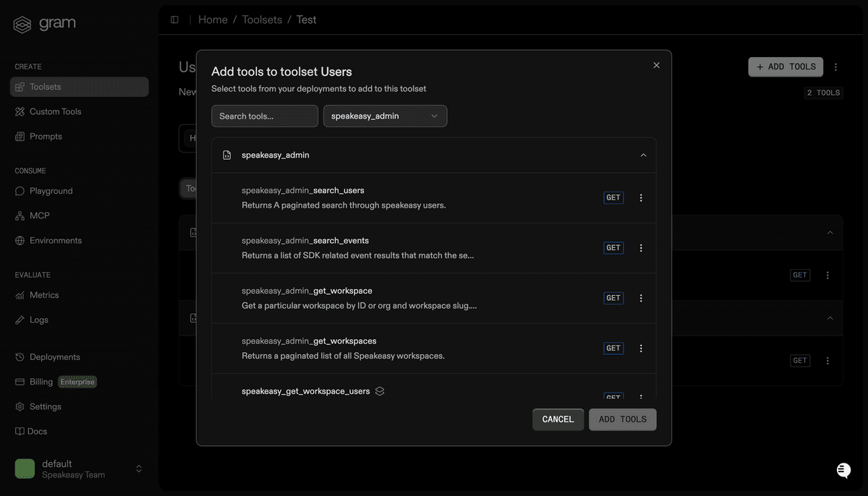Click the speakeasy_admin package icon in the modal
The width and height of the screenshot is (868, 496).
(x=227, y=154)
